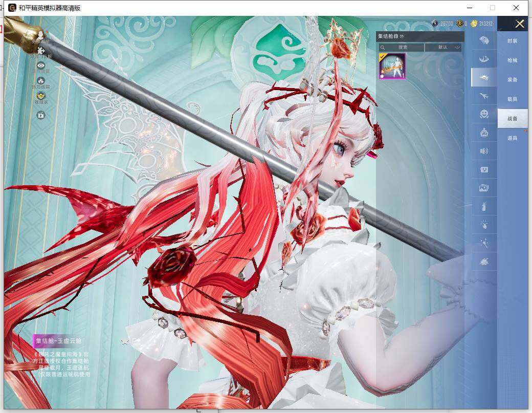
Task: Select the robot head icon in sidebar
Action: click(484, 133)
